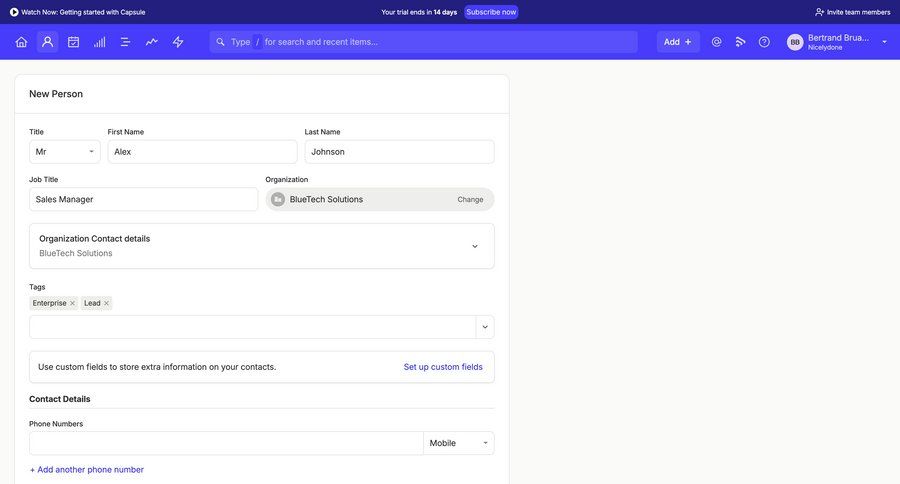Open the Workflow Automation lightning bolt icon

(x=178, y=42)
